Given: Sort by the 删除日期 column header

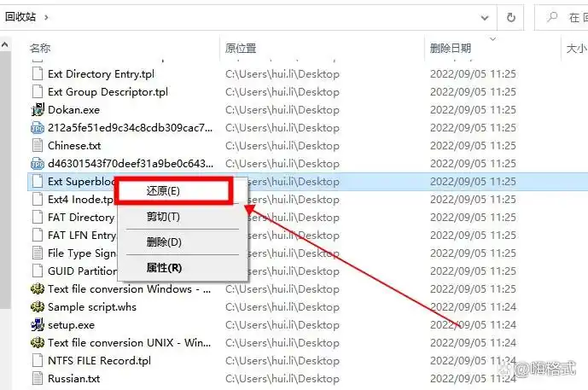Looking at the screenshot, I should pos(451,48).
